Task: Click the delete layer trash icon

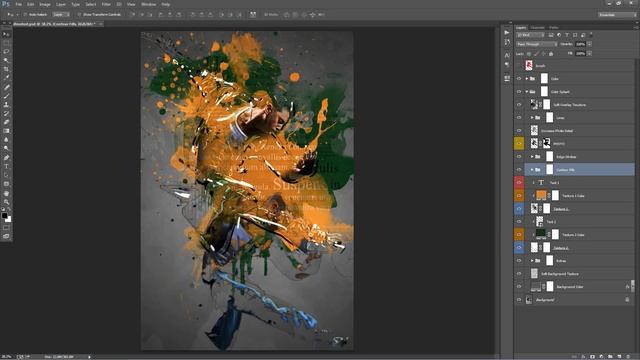Action: pyautogui.click(x=628, y=356)
